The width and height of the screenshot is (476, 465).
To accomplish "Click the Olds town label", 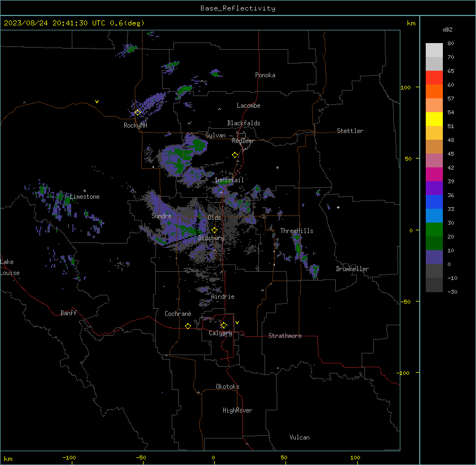I will tap(214, 218).
